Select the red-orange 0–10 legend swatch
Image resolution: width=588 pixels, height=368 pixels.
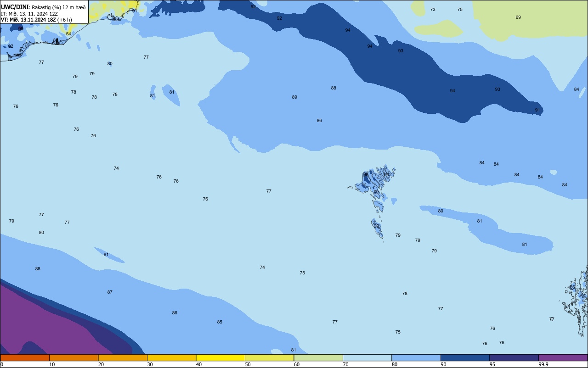coord(25,357)
